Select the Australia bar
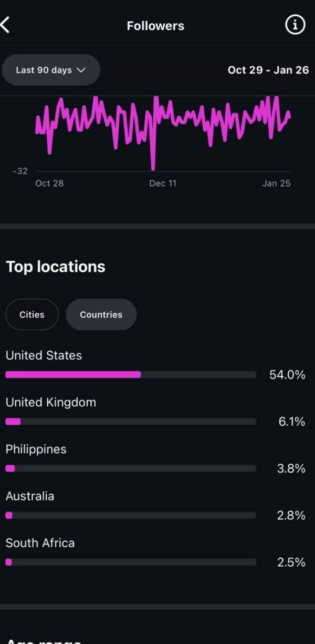This screenshot has height=644, width=315. [x=130, y=515]
